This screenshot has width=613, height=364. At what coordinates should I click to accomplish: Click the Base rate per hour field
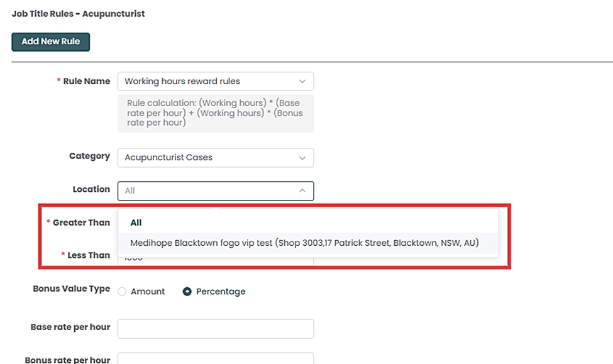click(x=215, y=328)
